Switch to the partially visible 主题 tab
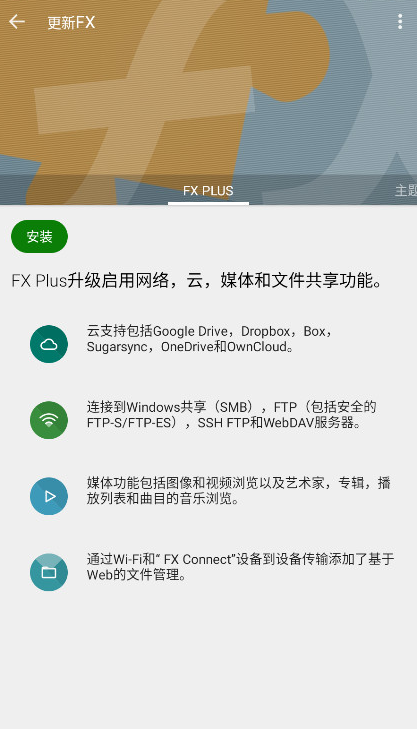417x729 pixels. 406,191
